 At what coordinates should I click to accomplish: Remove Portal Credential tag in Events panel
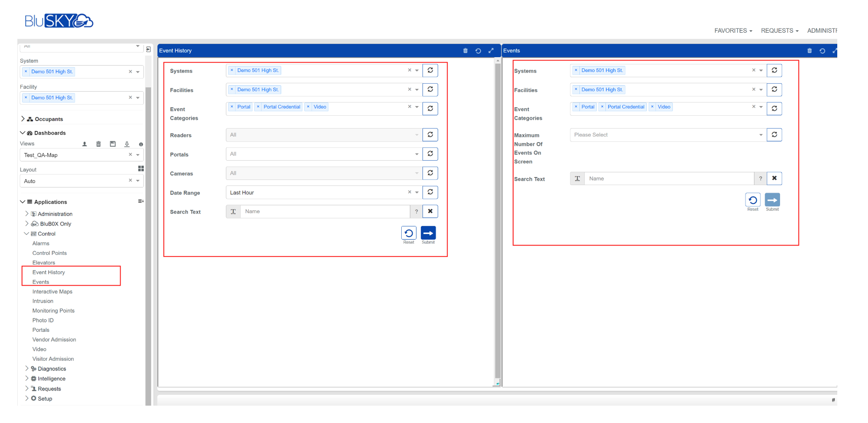(602, 107)
